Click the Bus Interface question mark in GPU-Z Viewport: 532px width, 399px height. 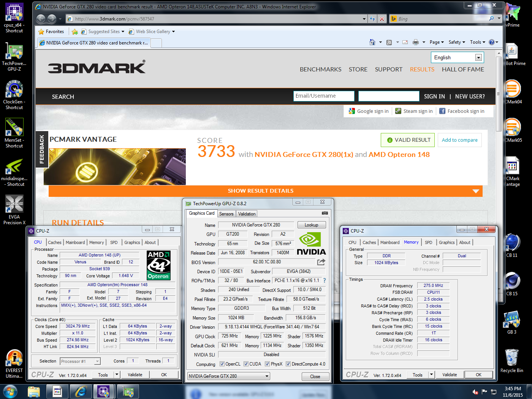coord(325,280)
